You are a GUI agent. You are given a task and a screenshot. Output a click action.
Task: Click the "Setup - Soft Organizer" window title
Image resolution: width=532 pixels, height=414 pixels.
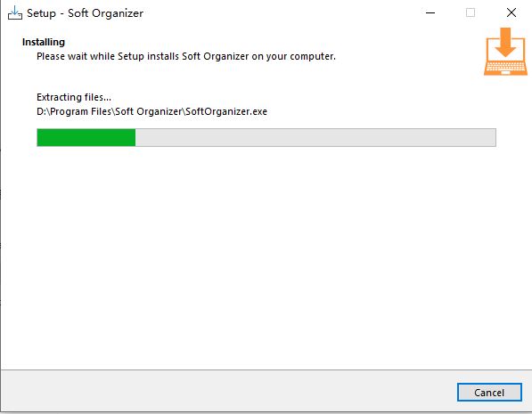tap(85, 13)
